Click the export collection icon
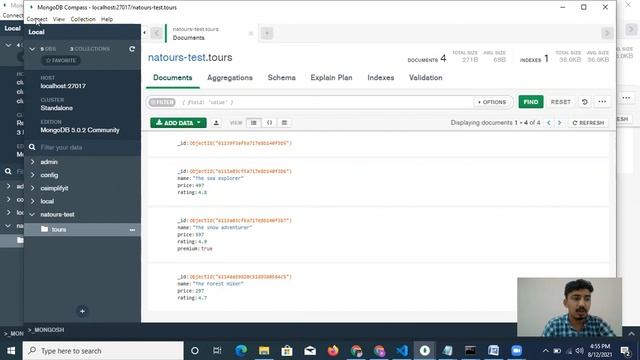Viewport: 640px width, 360px height. pos(216,123)
